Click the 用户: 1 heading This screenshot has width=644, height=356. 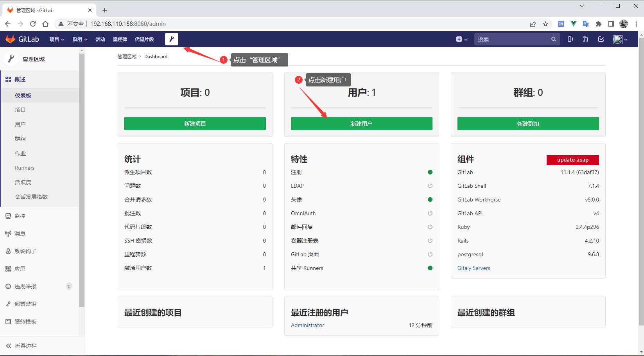[x=362, y=93]
